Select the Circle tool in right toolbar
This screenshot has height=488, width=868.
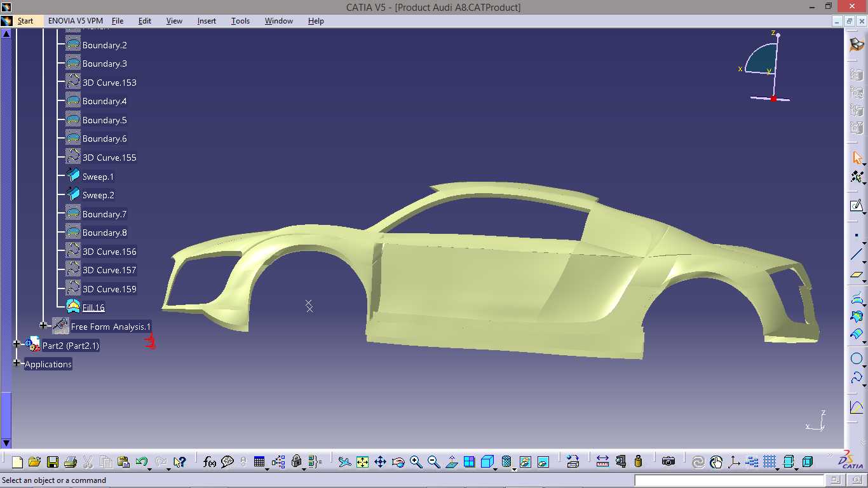(856, 358)
